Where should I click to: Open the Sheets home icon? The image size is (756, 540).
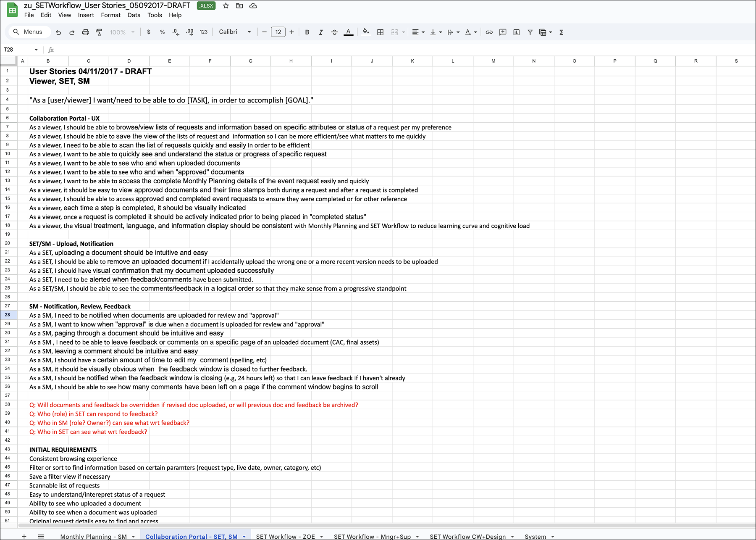coord(12,10)
